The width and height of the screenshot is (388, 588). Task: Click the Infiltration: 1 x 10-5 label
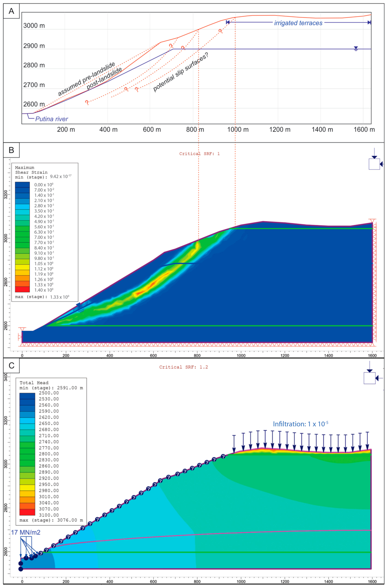[300, 424]
